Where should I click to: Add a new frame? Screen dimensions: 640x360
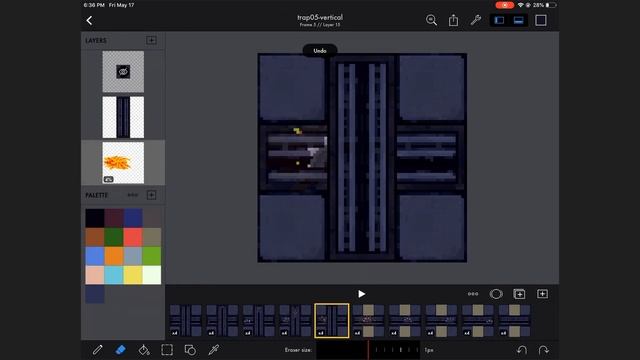coord(542,294)
